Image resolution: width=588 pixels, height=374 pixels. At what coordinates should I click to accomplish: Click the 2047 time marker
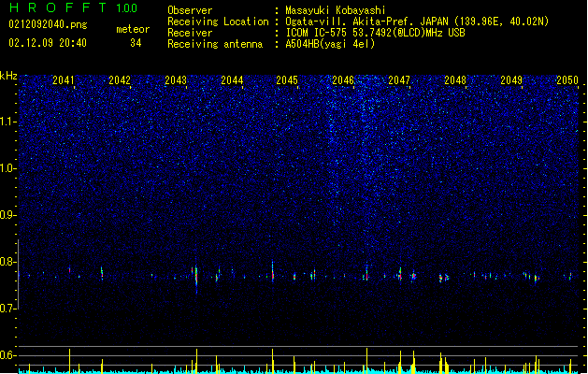pos(399,80)
